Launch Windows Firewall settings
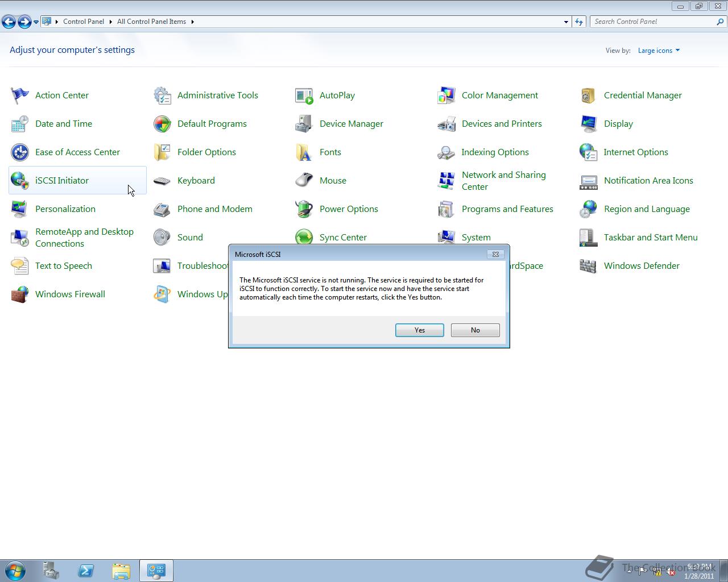Viewport: 728px width, 582px height. pyautogui.click(x=70, y=294)
